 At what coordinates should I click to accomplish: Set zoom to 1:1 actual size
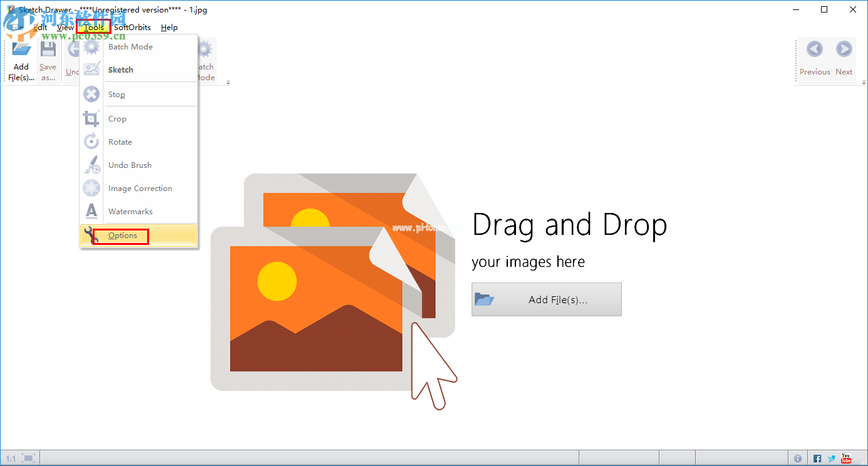[x=11, y=458]
